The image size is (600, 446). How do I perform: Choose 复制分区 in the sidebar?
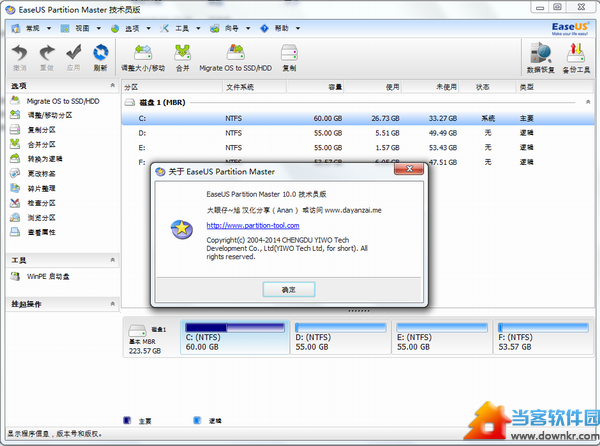[41, 130]
